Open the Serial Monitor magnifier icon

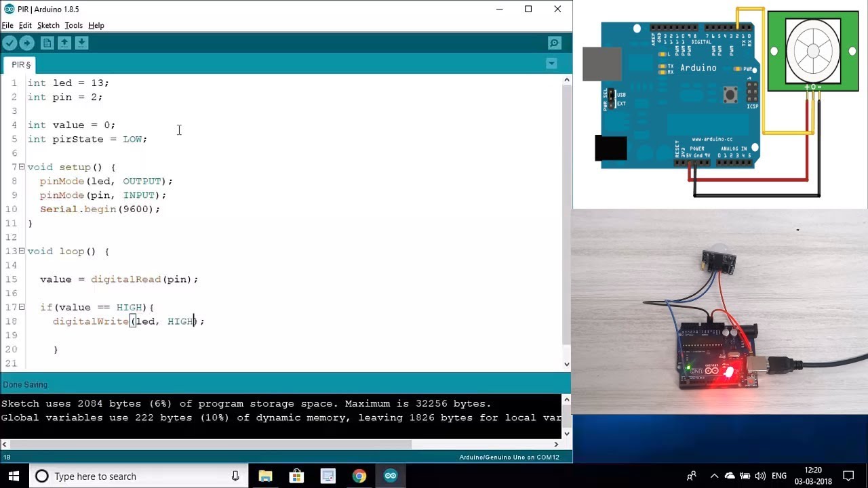tap(554, 43)
